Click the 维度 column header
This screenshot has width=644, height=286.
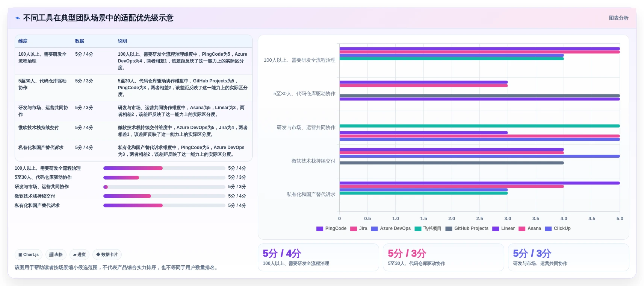(x=23, y=41)
